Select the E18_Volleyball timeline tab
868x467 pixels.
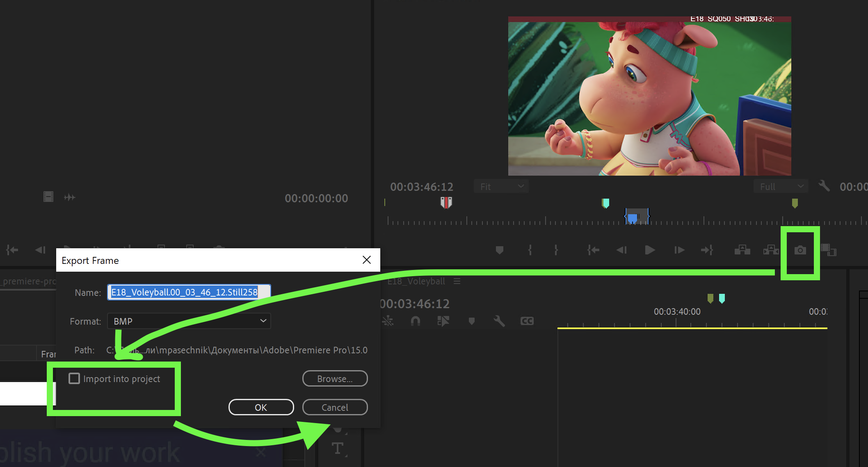pos(416,281)
